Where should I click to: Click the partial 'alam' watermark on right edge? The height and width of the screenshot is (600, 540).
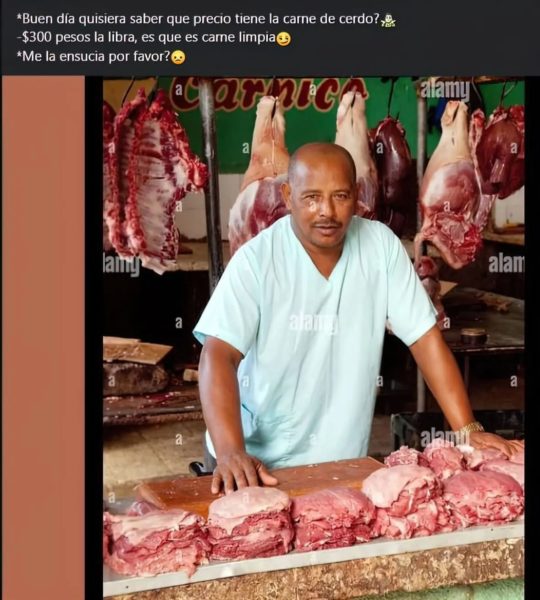pyautogui.click(x=506, y=263)
